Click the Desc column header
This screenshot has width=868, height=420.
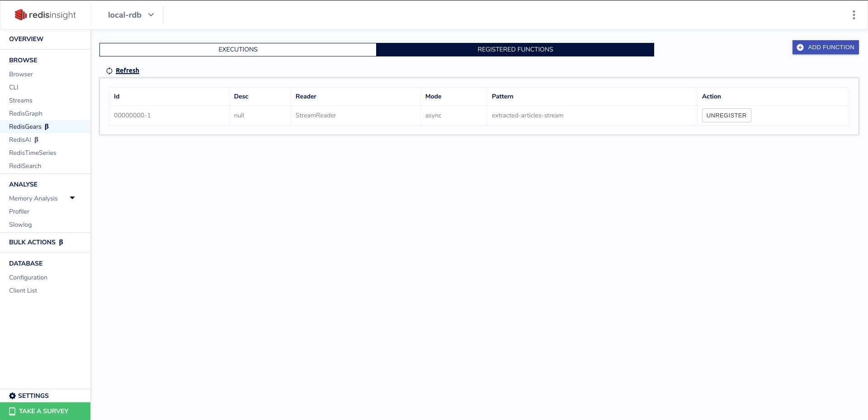260,97
